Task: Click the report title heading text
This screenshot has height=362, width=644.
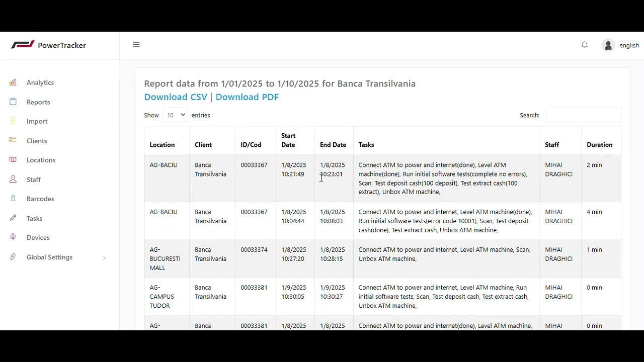Action: point(280,83)
